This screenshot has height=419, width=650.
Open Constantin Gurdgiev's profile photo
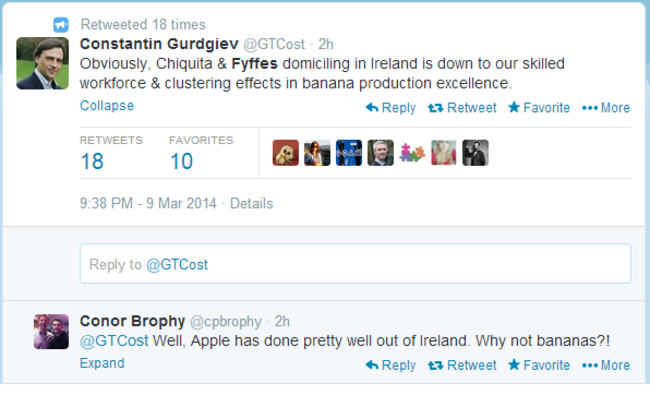click(x=42, y=63)
